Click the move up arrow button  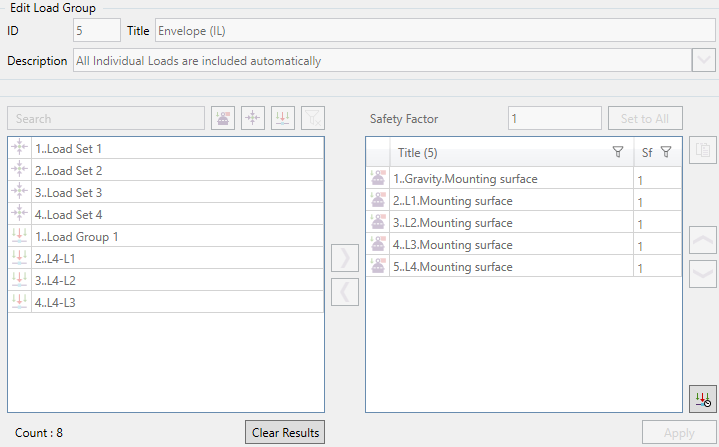click(703, 240)
